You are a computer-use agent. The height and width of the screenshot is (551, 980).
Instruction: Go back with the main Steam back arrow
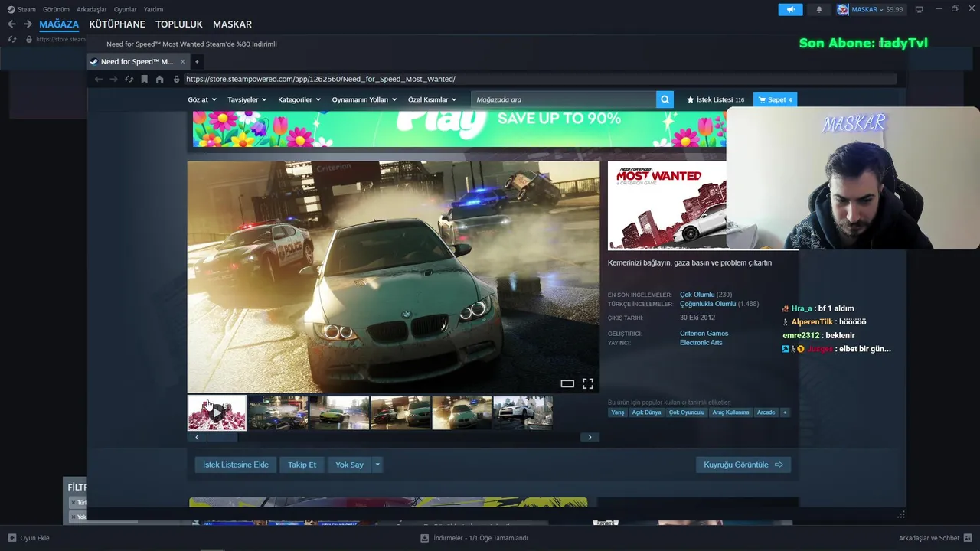[11, 24]
